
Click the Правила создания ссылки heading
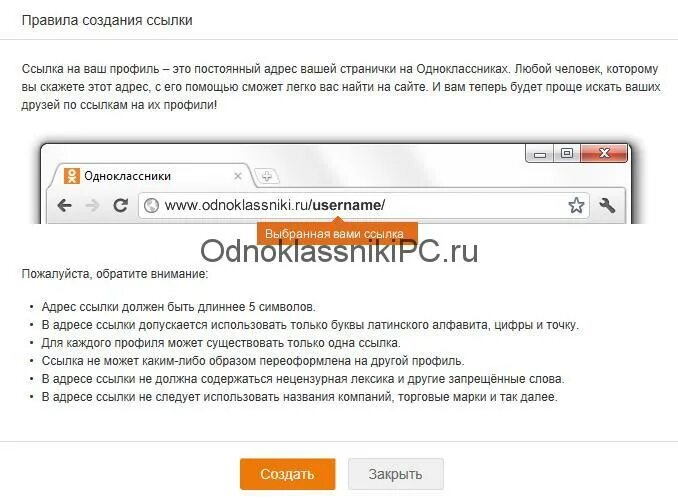coord(107,20)
